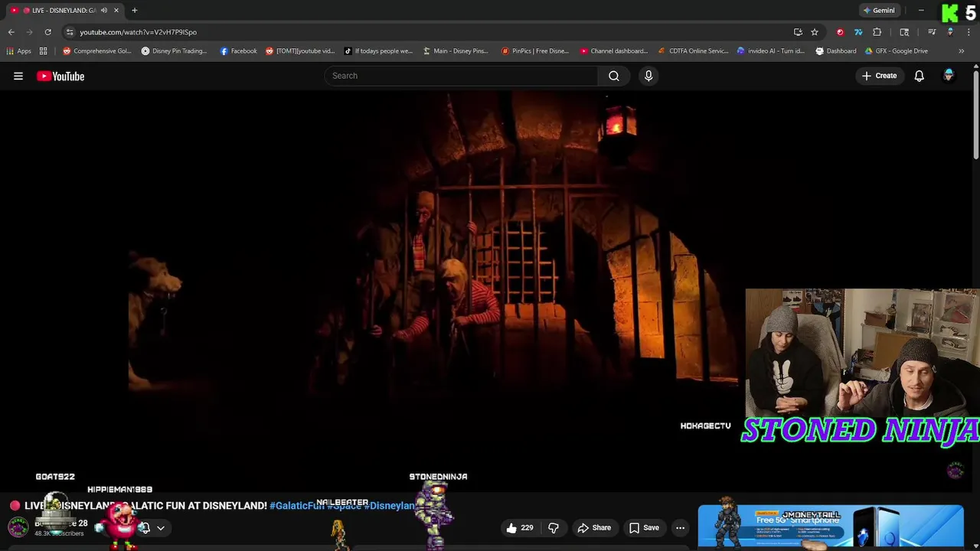
Task: Close the LIVE - DISNEYLAND tab
Action: click(x=116, y=10)
